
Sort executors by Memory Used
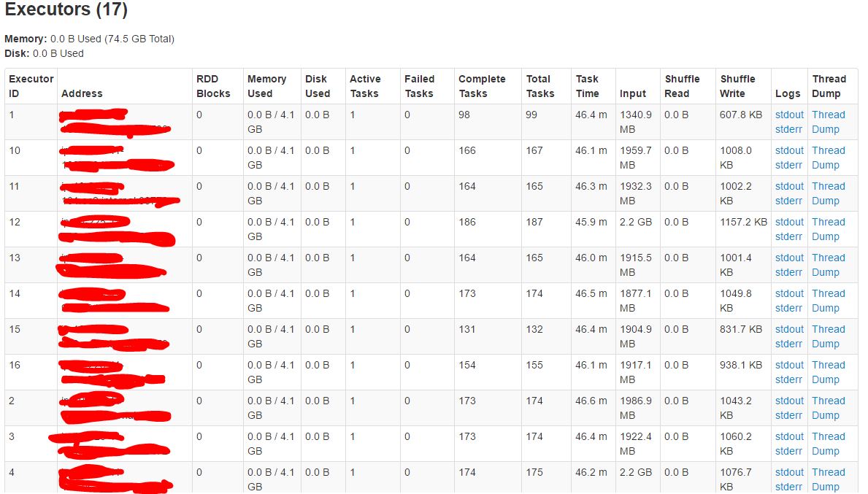pyautogui.click(x=268, y=85)
